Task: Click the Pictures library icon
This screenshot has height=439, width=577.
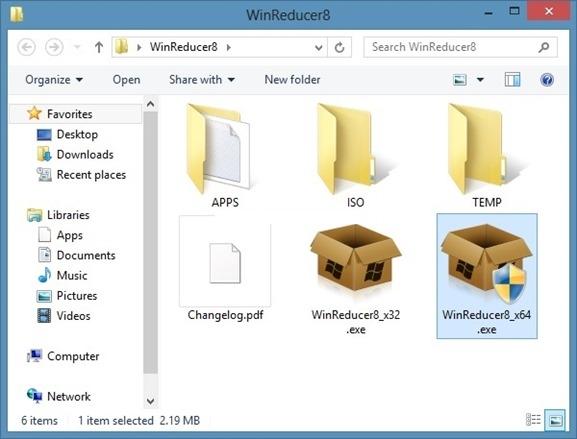Action: (x=44, y=296)
